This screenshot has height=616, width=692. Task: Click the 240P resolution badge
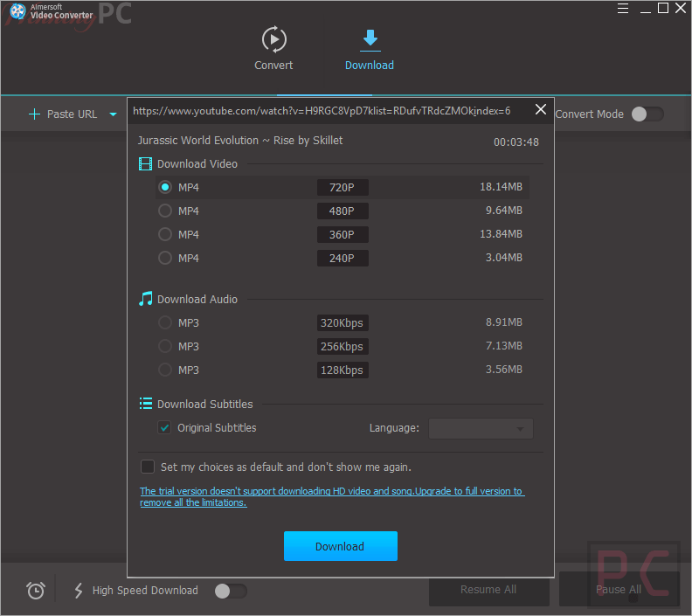coord(343,258)
